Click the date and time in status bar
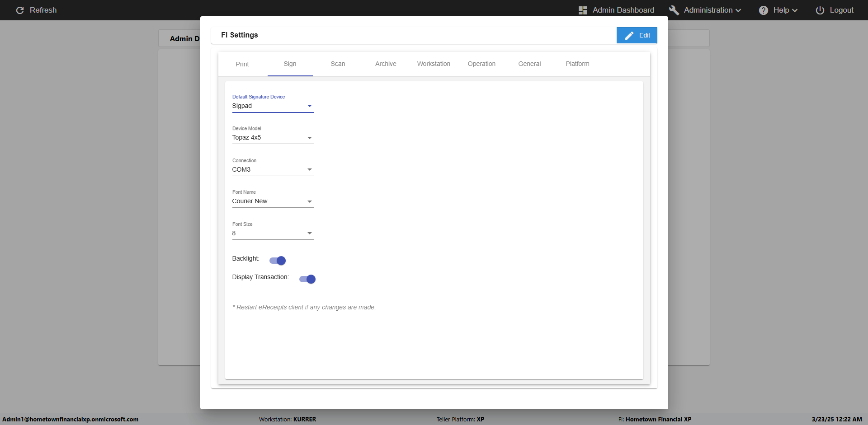This screenshot has width=868, height=425. (837, 419)
